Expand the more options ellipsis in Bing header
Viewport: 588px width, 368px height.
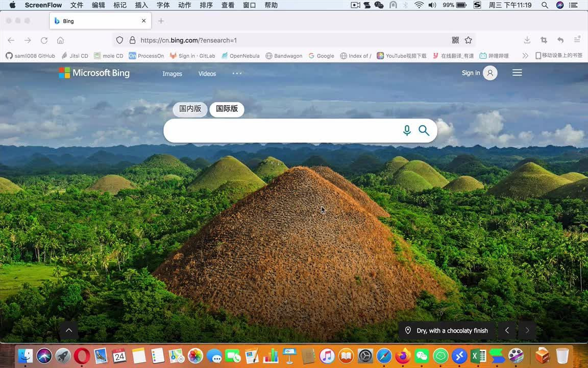tap(237, 73)
